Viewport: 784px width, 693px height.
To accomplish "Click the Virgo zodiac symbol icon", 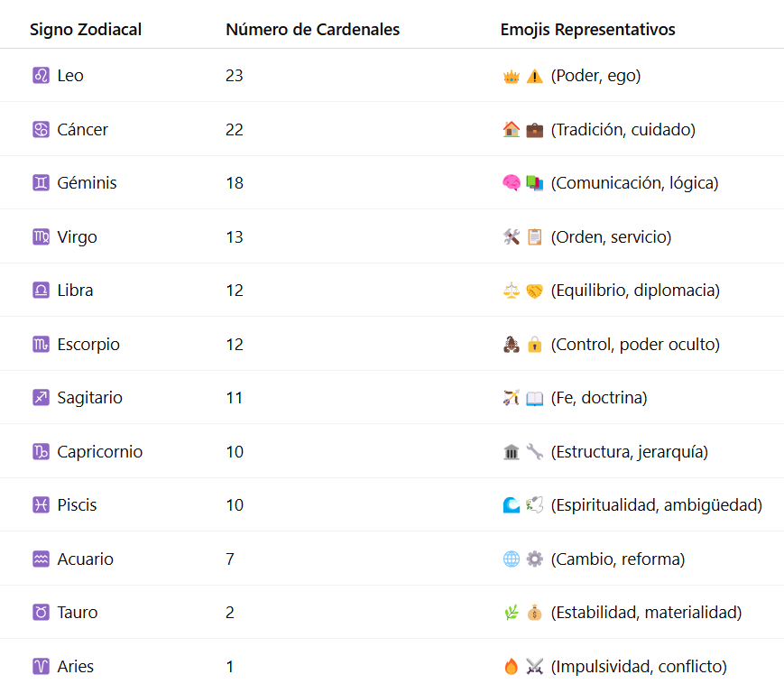I will (x=41, y=236).
